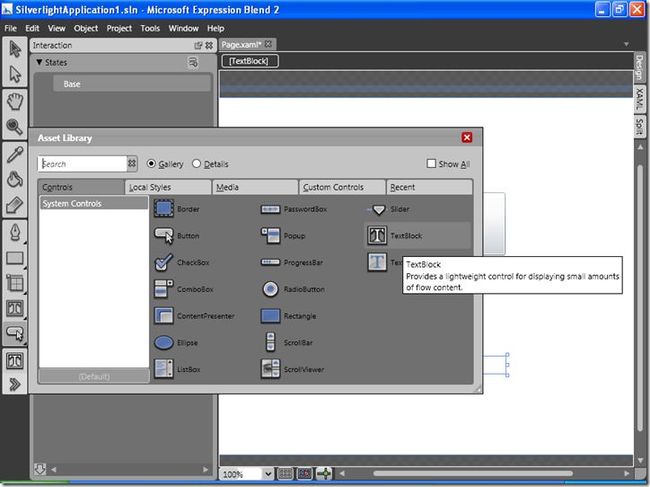650x487 pixels.
Task: Open the Object menu
Action: point(86,28)
